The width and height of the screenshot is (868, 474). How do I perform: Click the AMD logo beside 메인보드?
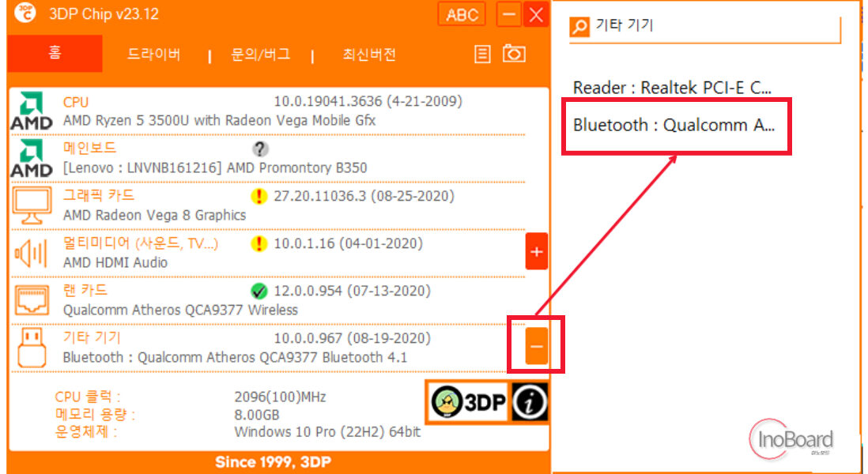(32, 158)
